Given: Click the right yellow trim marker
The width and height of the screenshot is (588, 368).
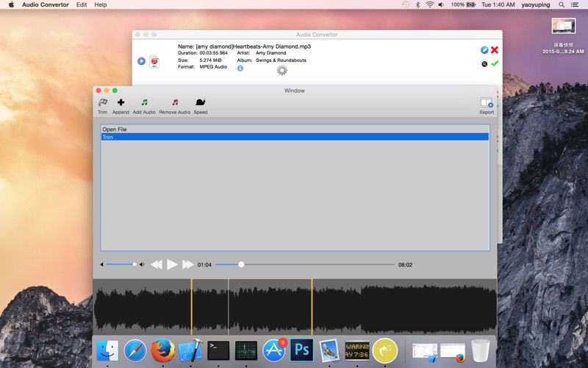Looking at the screenshot, I should pos(312,307).
